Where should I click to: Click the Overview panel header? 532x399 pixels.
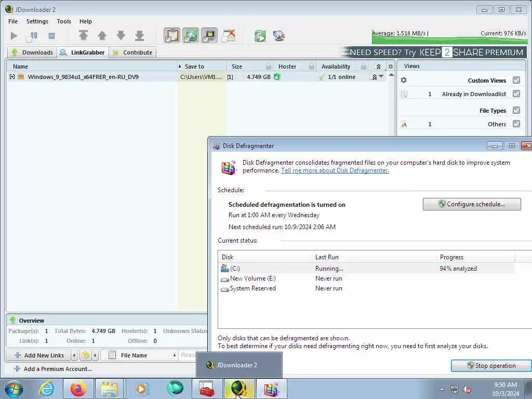click(106, 320)
